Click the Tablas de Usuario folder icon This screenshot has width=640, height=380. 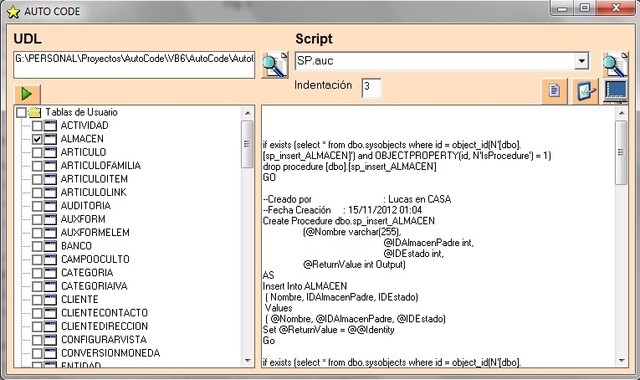[x=35, y=112]
